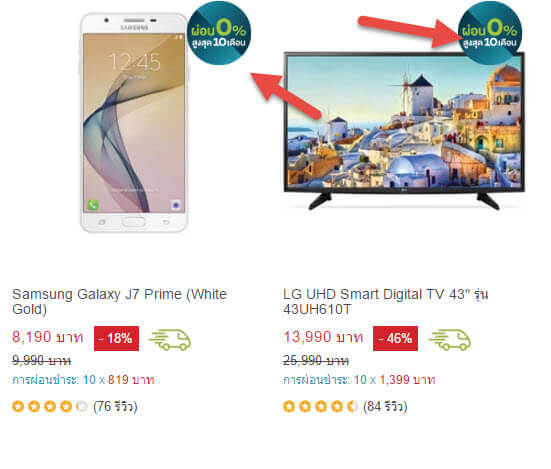Click the -46% discount badge
Viewport: 551px width, 469px height.
pyautogui.click(x=395, y=338)
